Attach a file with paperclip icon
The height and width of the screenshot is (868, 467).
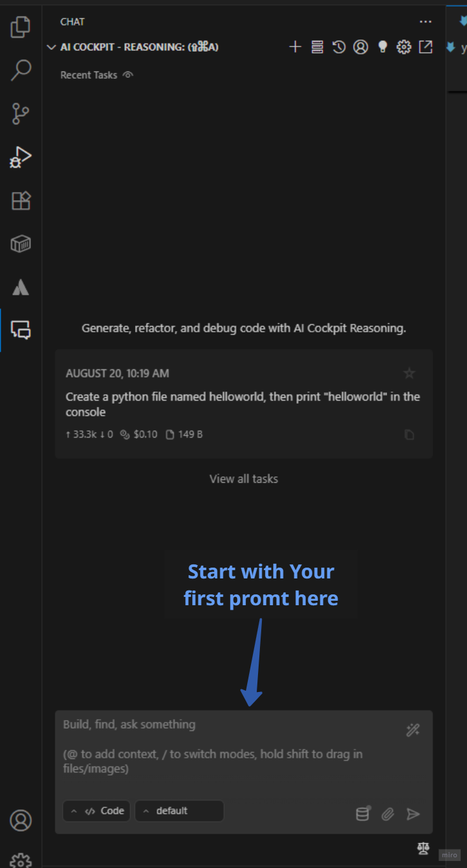(388, 814)
